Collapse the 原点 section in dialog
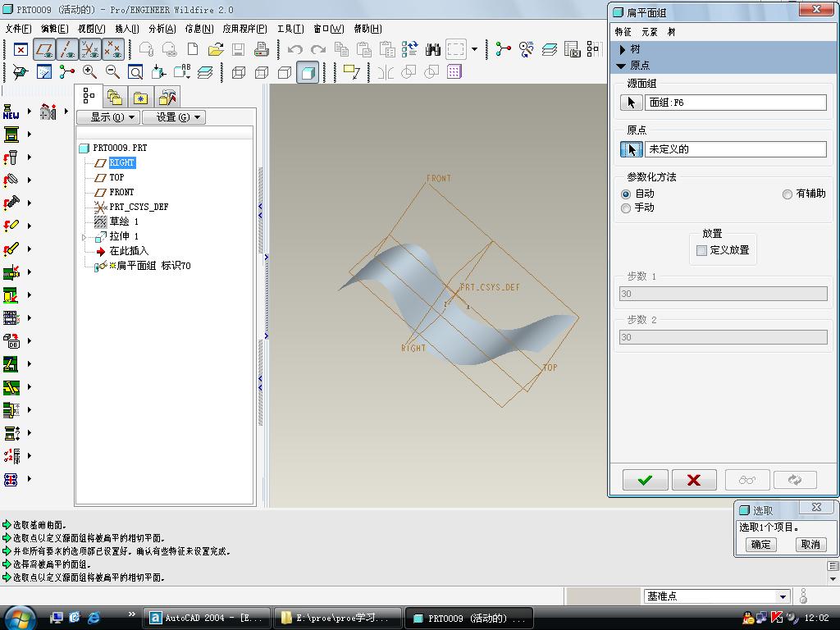The height and width of the screenshot is (630, 840). [x=622, y=66]
